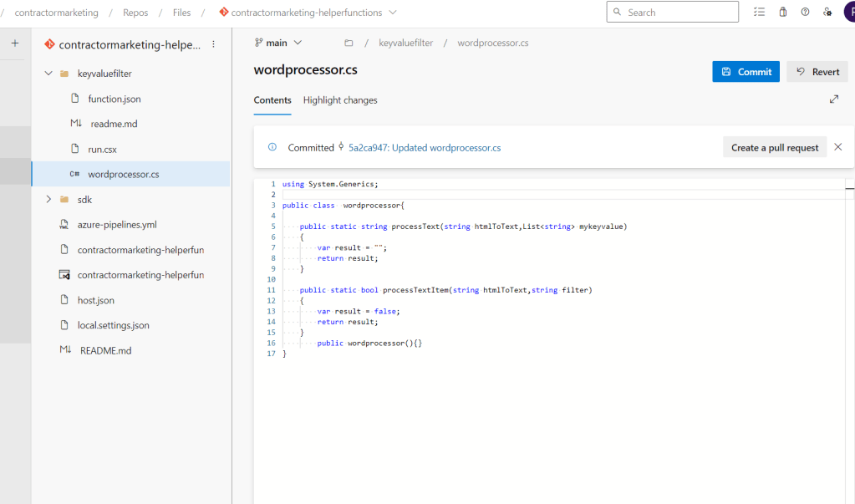Switch to Highlight changes tab

tap(340, 100)
